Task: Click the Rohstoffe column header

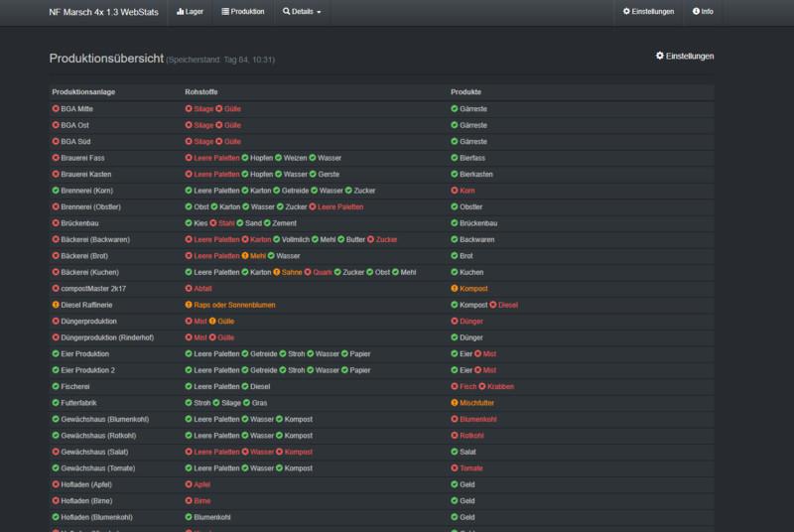Action: point(201,92)
